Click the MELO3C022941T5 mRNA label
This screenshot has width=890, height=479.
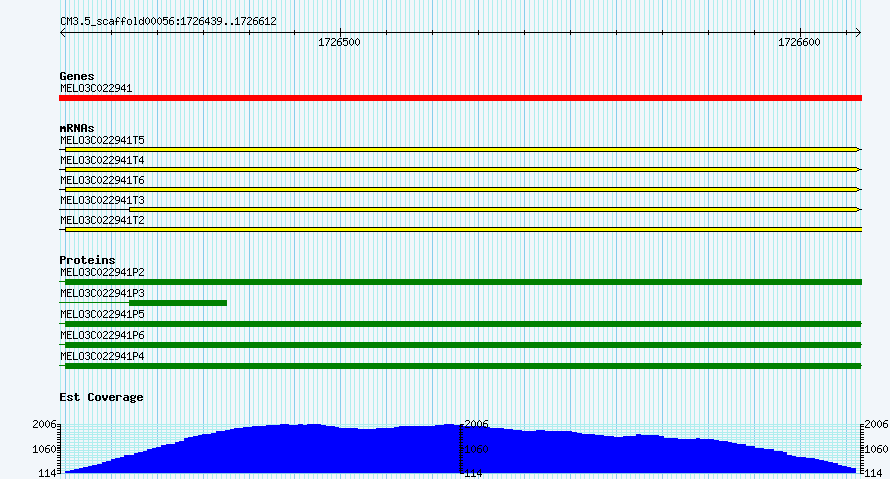click(x=102, y=140)
